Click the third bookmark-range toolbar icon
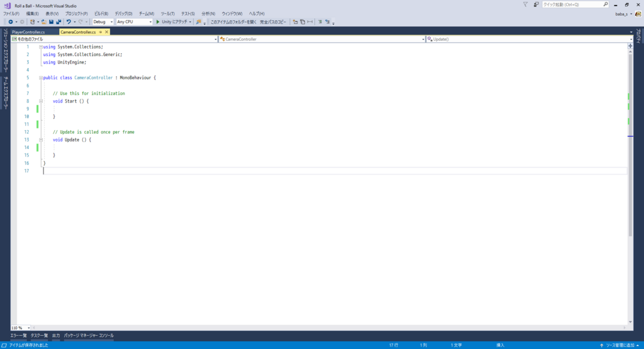The height and width of the screenshot is (349, 644). [310, 22]
